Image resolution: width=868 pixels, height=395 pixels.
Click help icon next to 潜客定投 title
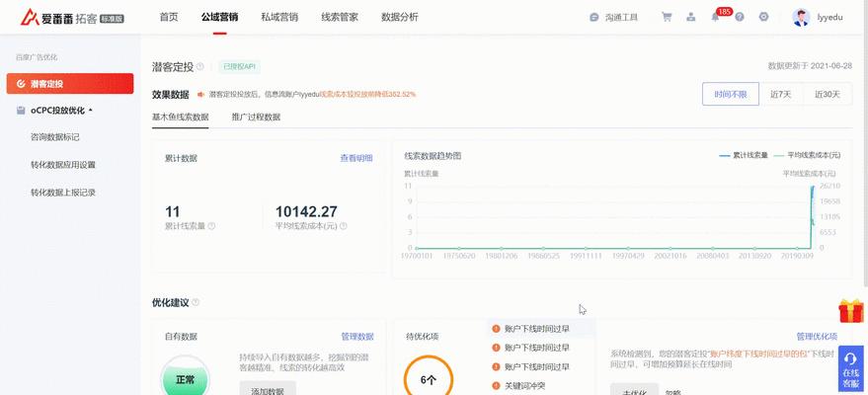click(x=199, y=67)
